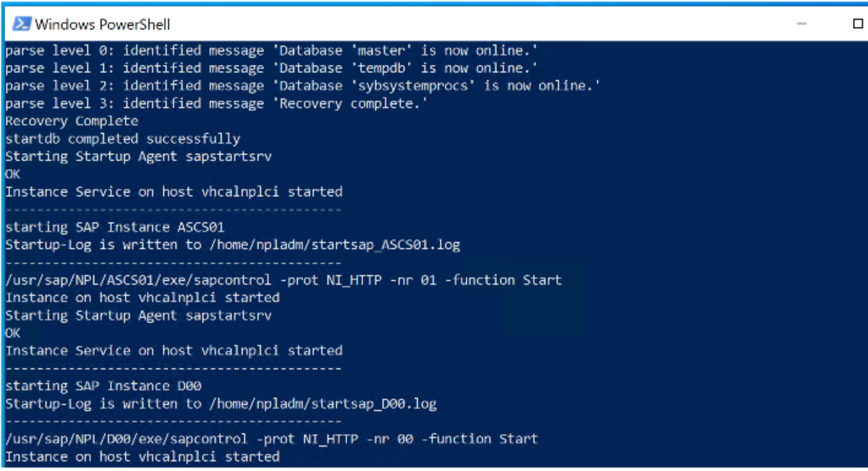Click the 'tempdb' is now online line

271,68
